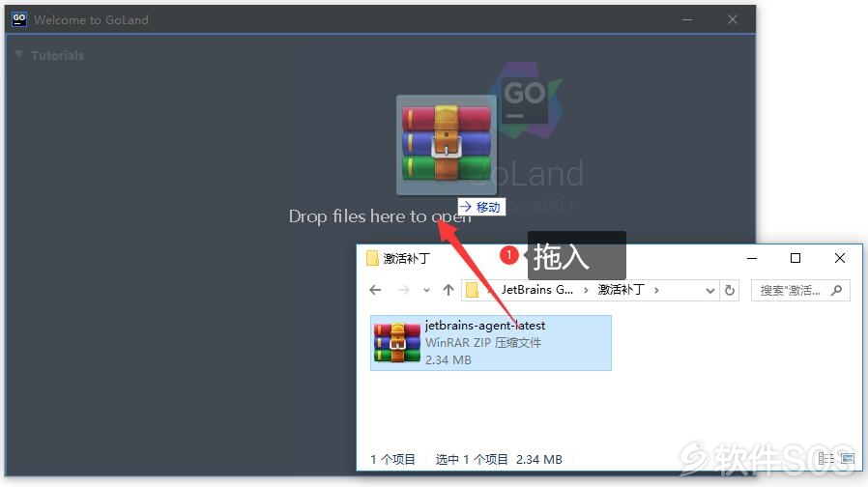The height and width of the screenshot is (487, 868).
Task: Click the 选中 1 个项目 2.34 MB status text
Action: pyautogui.click(x=499, y=459)
